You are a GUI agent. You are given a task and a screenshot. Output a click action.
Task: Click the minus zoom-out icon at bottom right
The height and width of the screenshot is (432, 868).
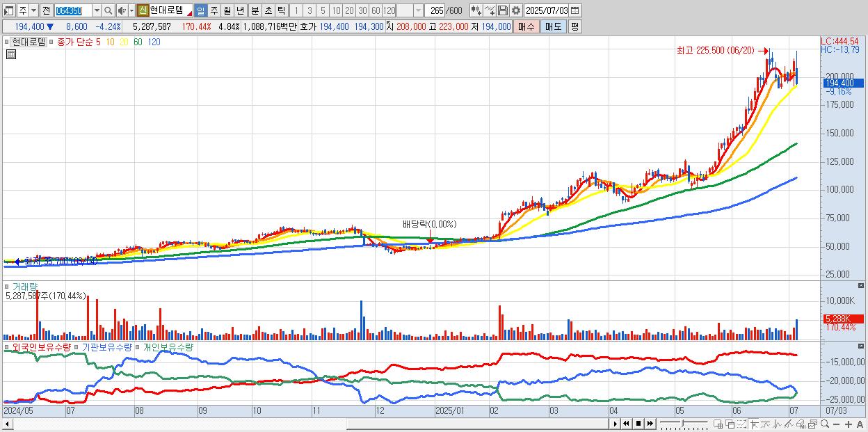click(x=836, y=424)
